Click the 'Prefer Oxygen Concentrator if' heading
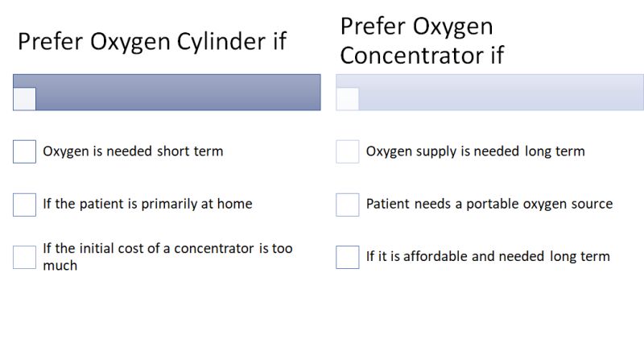The height and width of the screenshot is (360, 644). [422, 40]
